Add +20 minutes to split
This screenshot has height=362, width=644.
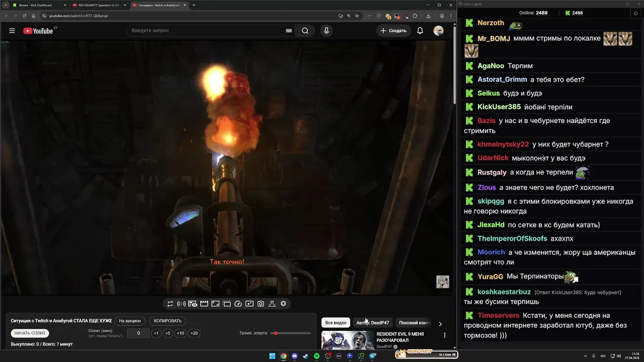194,333
